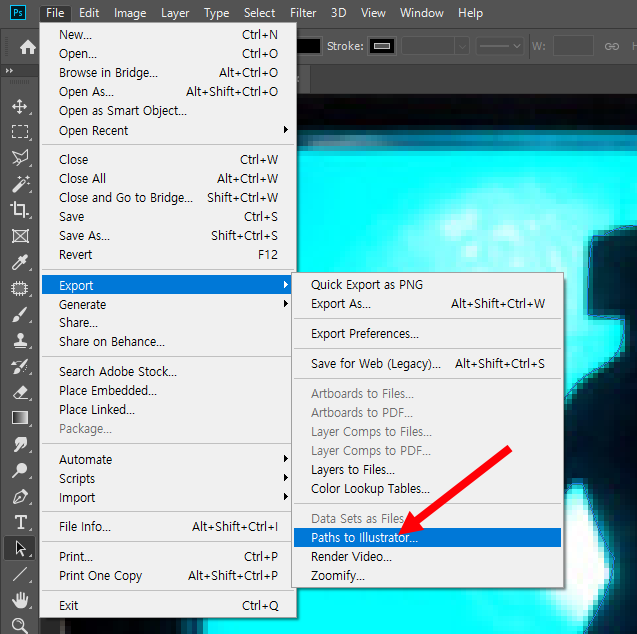Select the Patch healing tool
The width and height of the screenshot is (637, 634).
pos(20,288)
